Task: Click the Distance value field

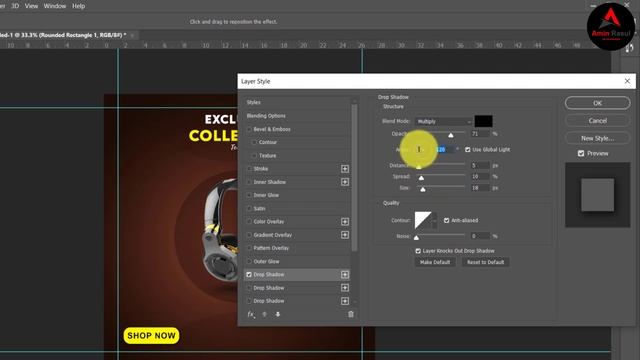Action: pos(480,166)
